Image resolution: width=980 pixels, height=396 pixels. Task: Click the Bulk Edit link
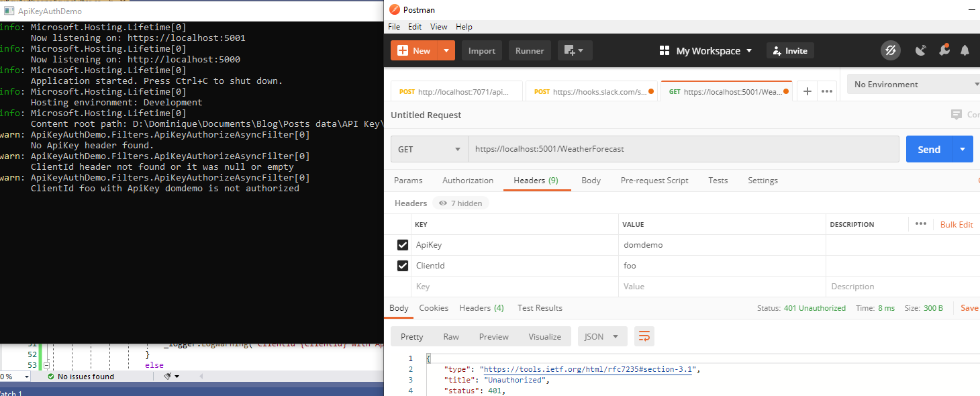click(x=957, y=225)
